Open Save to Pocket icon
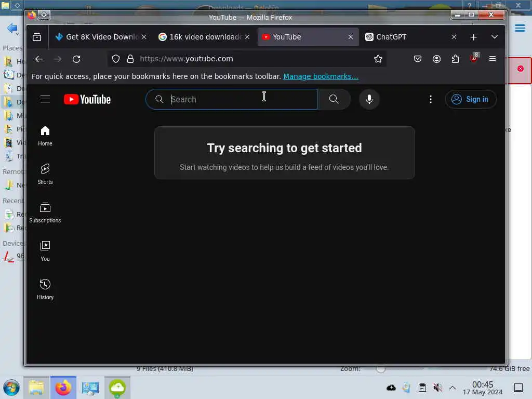This screenshot has width=532, height=399. [x=418, y=59]
